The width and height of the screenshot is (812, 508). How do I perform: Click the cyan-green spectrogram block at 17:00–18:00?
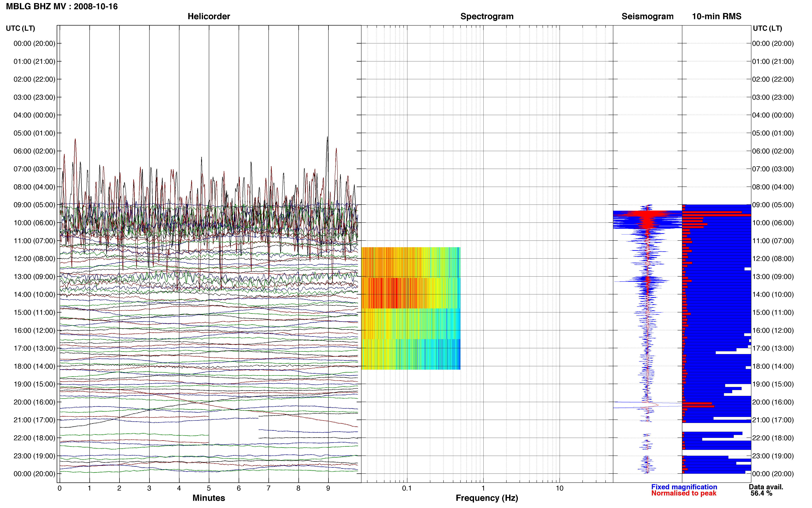(x=411, y=354)
